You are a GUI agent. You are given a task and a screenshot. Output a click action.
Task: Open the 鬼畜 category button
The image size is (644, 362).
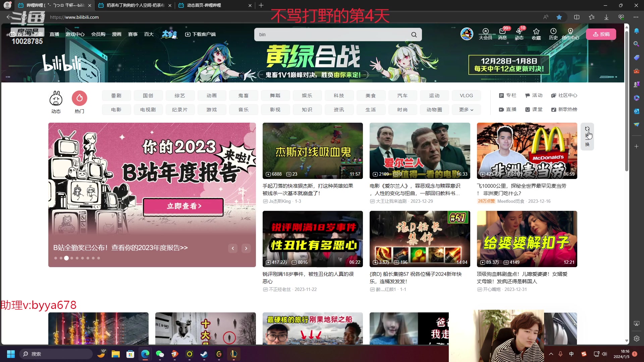[244, 96]
